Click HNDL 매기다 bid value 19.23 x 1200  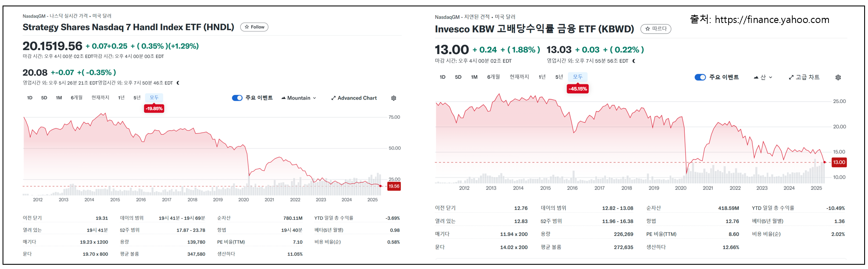tap(94, 242)
